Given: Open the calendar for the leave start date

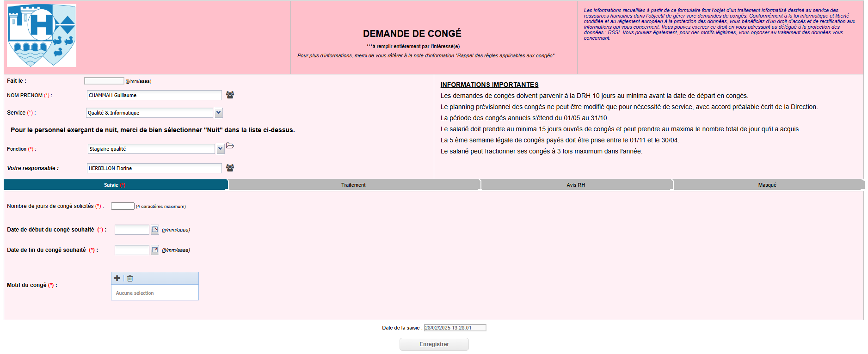Looking at the screenshot, I should [155, 230].
